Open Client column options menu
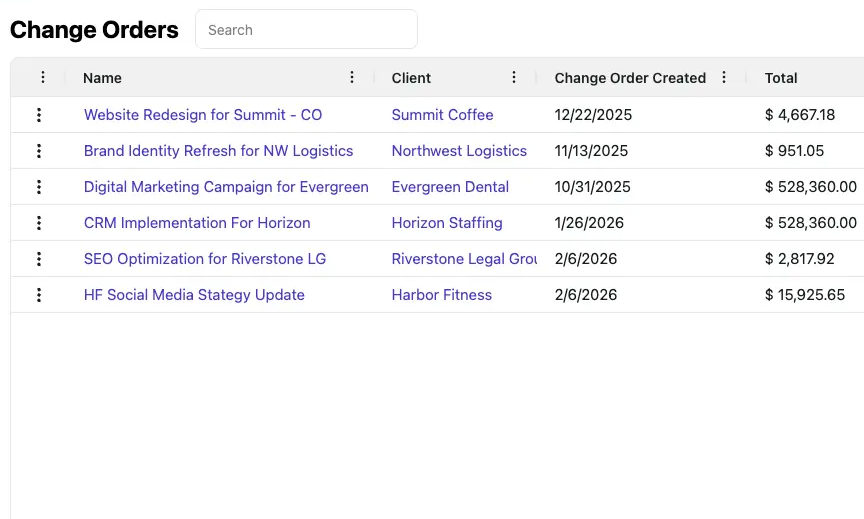864x519 pixels. pyautogui.click(x=514, y=78)
